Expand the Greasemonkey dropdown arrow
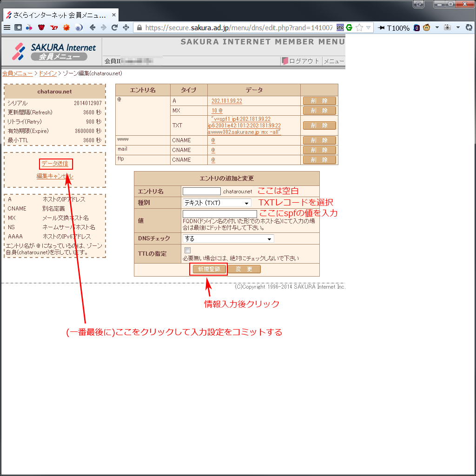Screen dimensions: 476x476 click(x=437, y=27)
